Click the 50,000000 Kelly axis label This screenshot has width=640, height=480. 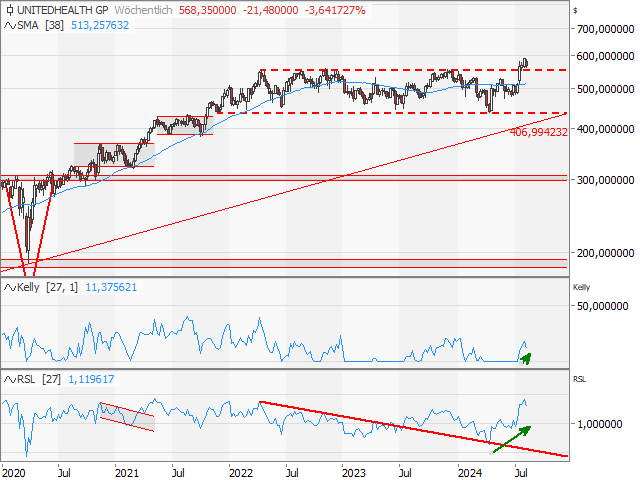tap(602, 306)
